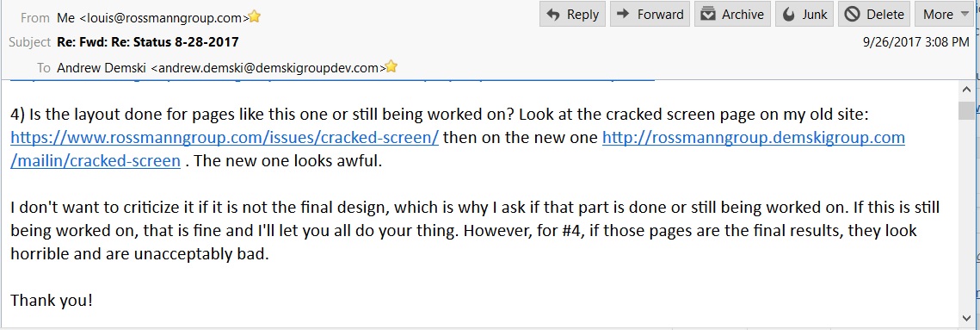Click the Forward arrow icon

(x=623, y=15)
